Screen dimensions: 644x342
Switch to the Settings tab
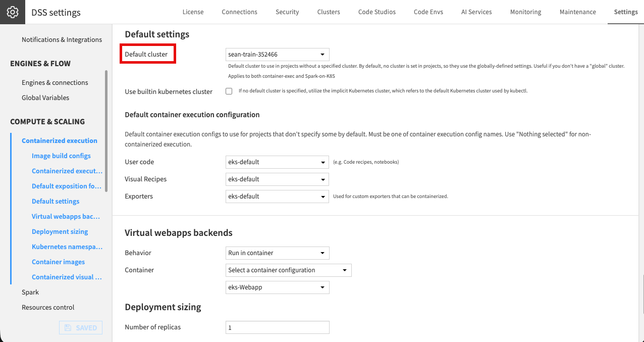[x=626, y=12]
